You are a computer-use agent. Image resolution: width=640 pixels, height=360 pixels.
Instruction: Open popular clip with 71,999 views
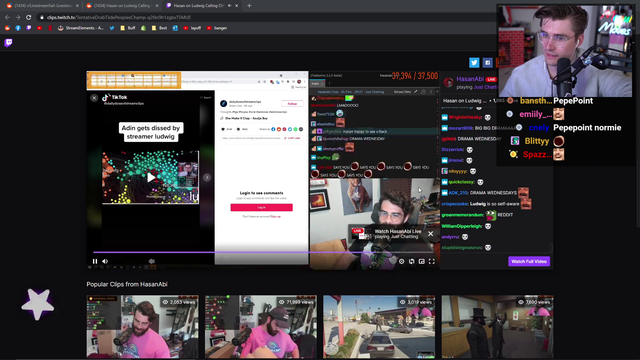point(261,327)
